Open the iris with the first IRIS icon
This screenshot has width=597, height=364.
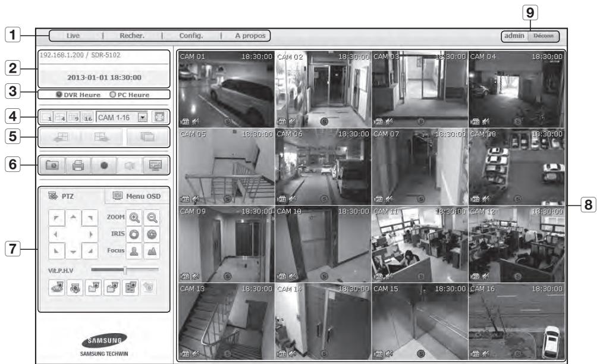pos(134,234)
